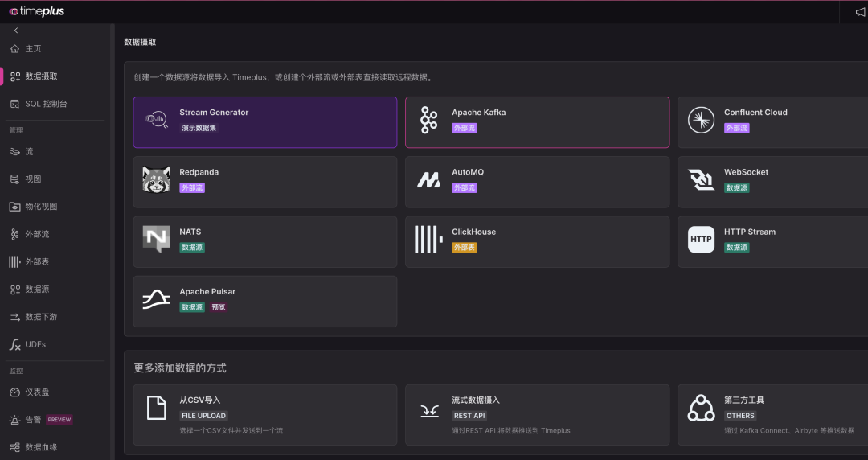
Task: Click the OTHERS tag
Action: pos(740,416)
